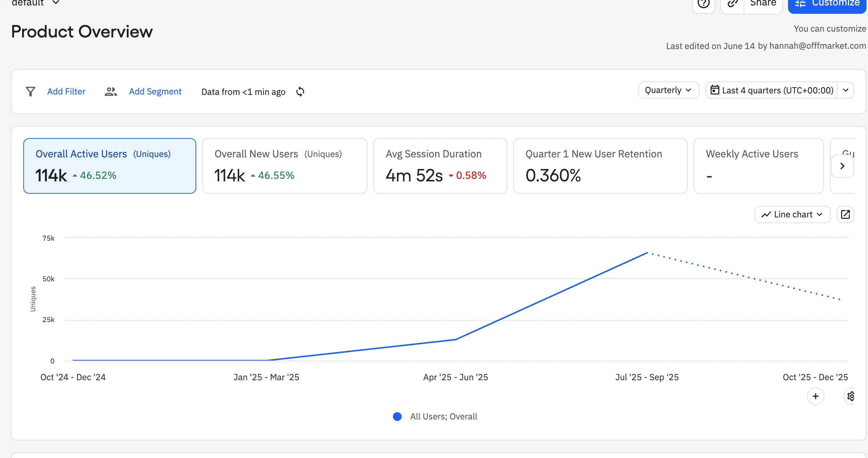Expand the default dropdown chevron

click(x=56, y=3)
